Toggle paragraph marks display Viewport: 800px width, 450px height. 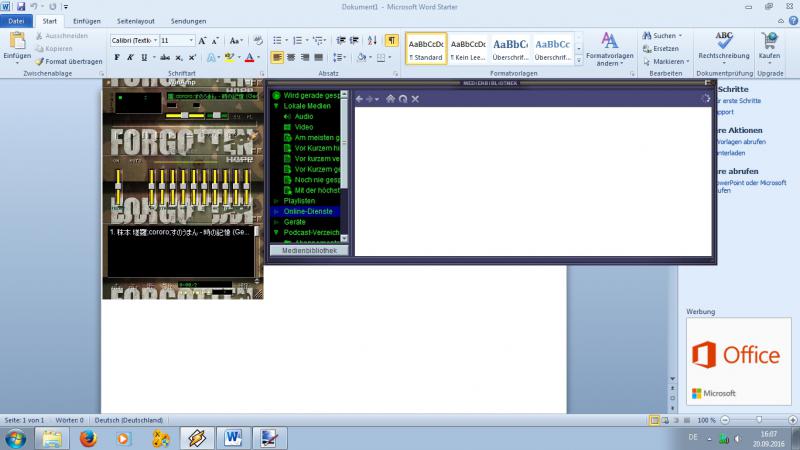(391, 41)
